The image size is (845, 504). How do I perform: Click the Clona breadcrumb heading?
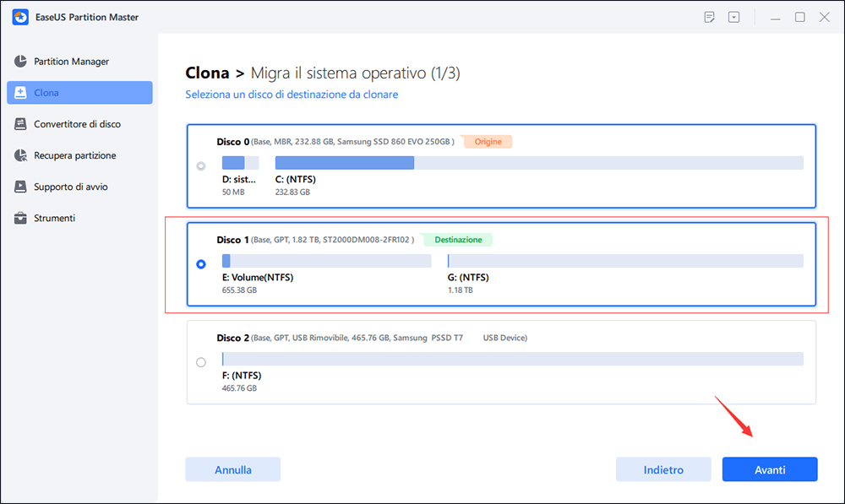tap(208, 73)
